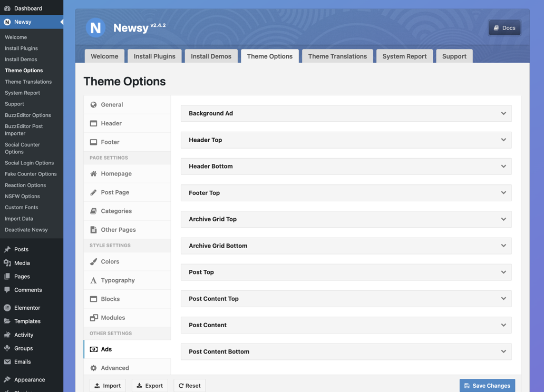
Task: Click the Ads money icon
Action: click(94, 349)
